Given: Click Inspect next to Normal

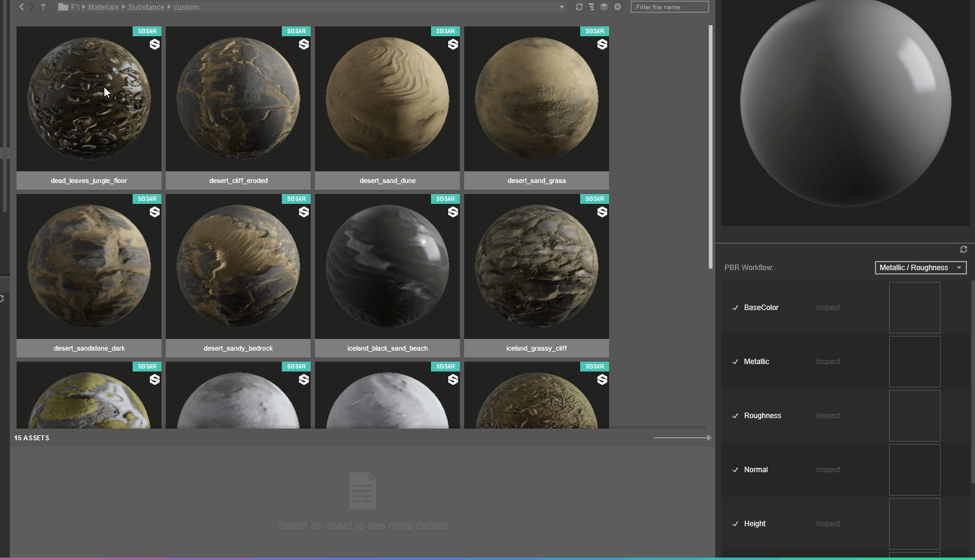Looking at the screenshot, I should pos(828,470).
